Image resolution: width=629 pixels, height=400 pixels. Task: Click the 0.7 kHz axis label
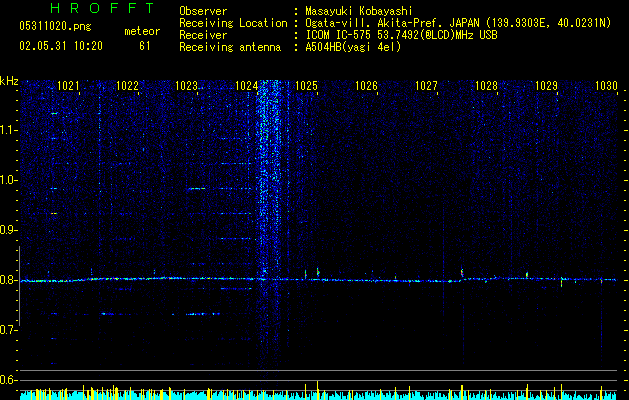[x=9, y=330]
